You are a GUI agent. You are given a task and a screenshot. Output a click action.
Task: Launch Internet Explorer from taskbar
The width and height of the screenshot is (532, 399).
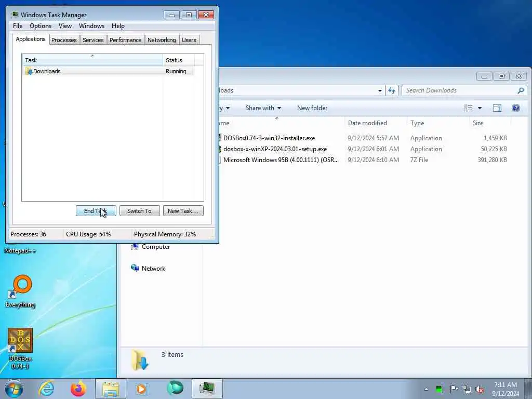point(46,389)
